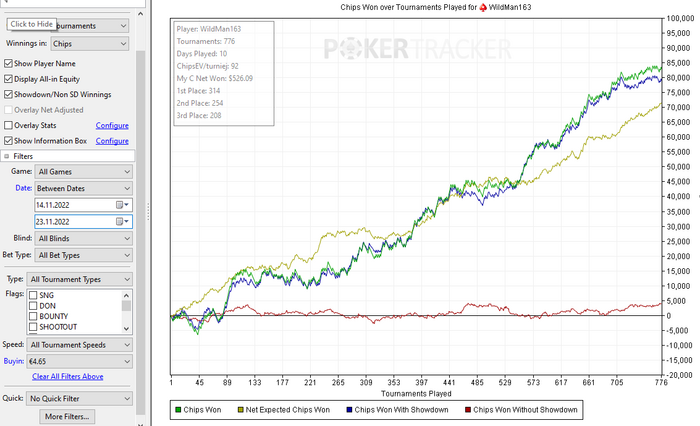
Task: Open the No Quick Filter dropdown
Action: (79, 398)
